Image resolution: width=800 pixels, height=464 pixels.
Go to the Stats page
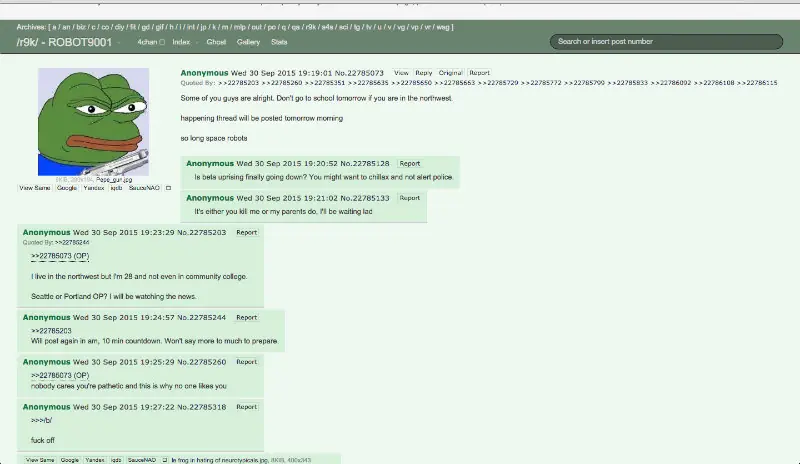click(279, 42)
